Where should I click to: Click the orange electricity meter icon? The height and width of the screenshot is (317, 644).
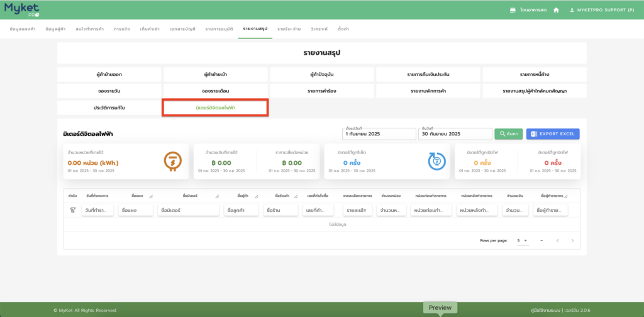173,162
